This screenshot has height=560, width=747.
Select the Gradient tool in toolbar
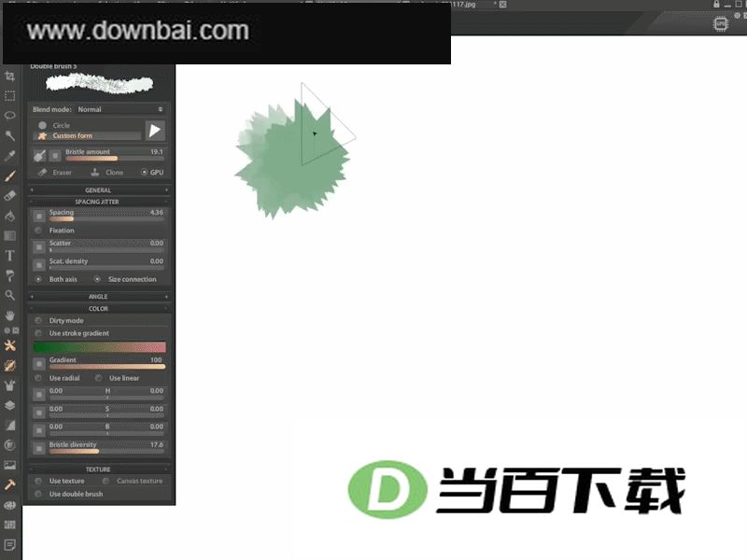click(9, 236)
